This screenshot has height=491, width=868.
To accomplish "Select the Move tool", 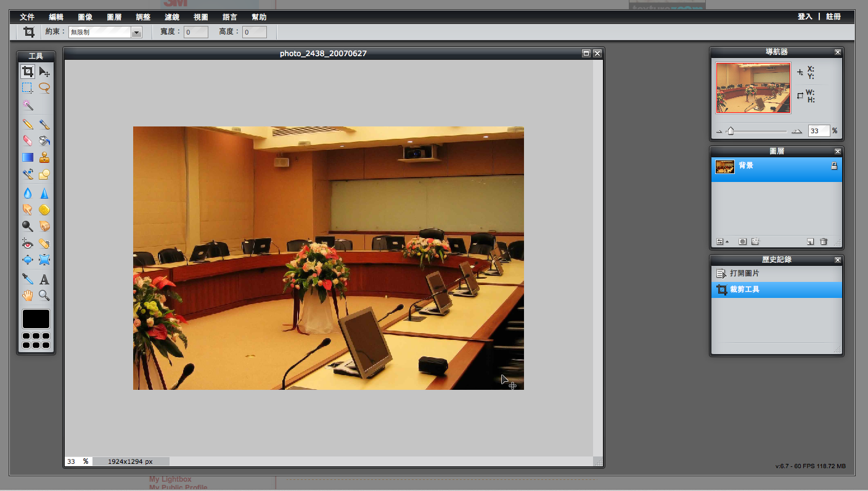I will click(44, 72).
